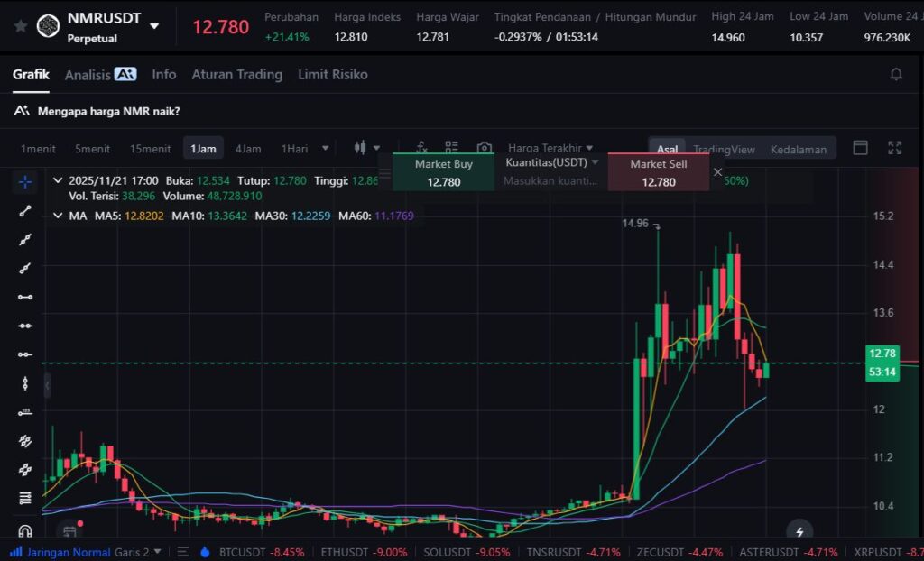Add NMRUSDT to favorites with star

point(20,26)
